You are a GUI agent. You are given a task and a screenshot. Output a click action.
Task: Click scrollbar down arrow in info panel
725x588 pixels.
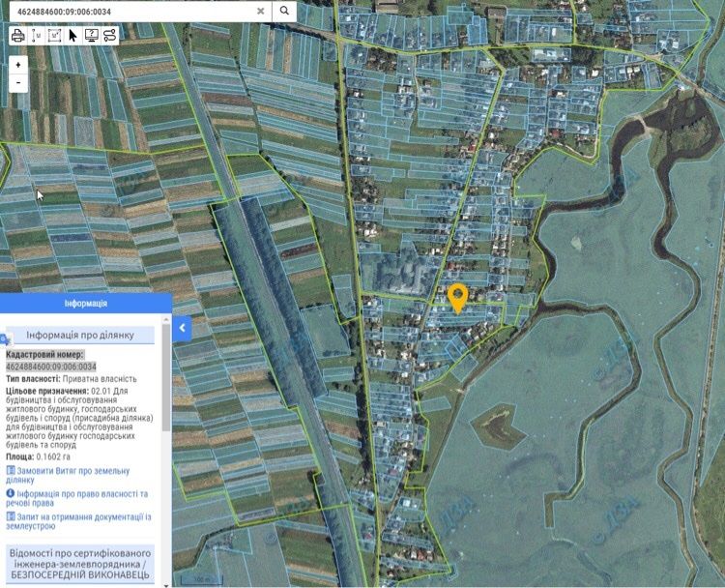166,585
